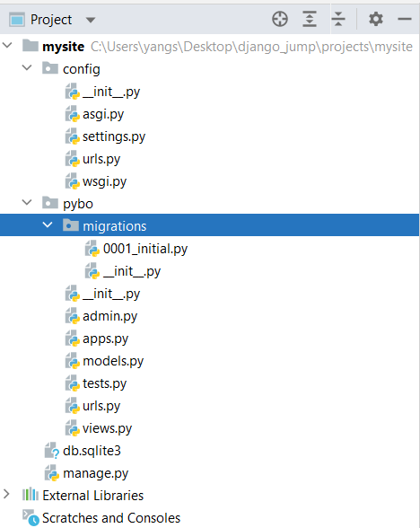Screen dimensions: 420x528
Task: Collapse the mysite root folder
Action: (x=7, y=45)
